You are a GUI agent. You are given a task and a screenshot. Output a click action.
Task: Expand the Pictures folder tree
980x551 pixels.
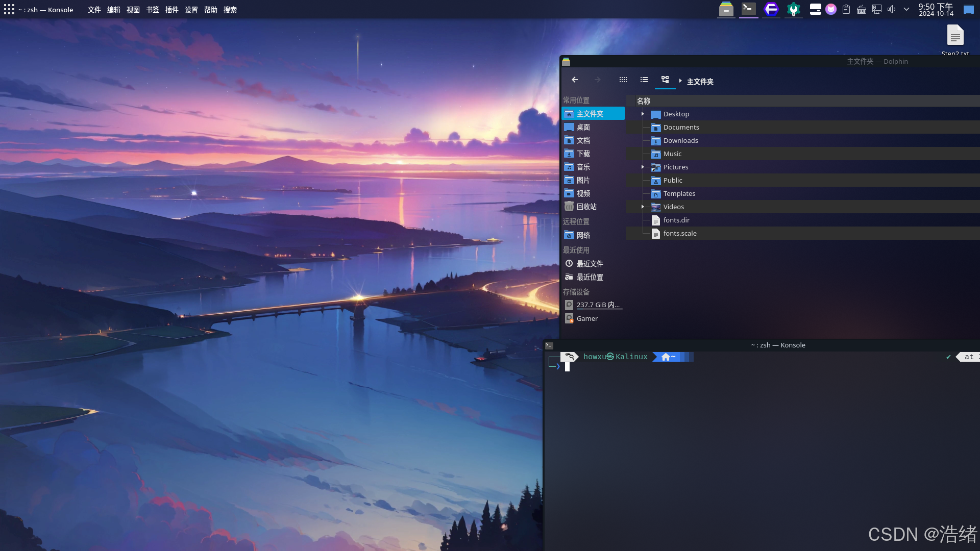pos(643,167)
